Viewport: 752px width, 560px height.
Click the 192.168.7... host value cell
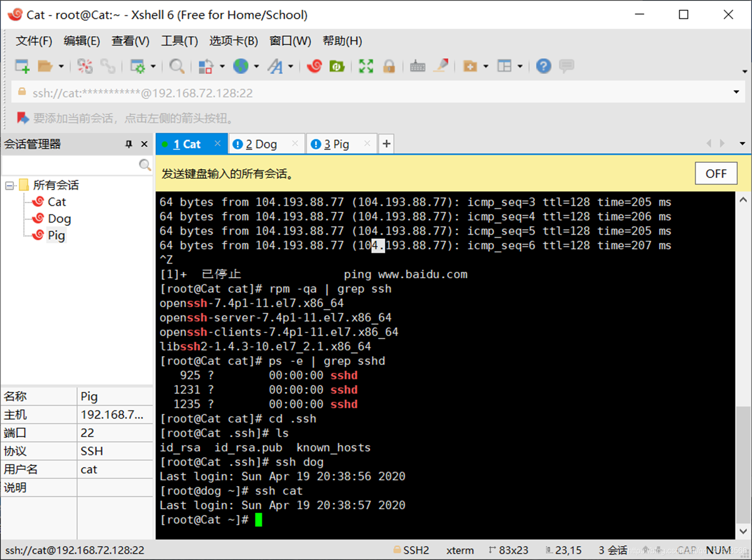click(115, 415)
